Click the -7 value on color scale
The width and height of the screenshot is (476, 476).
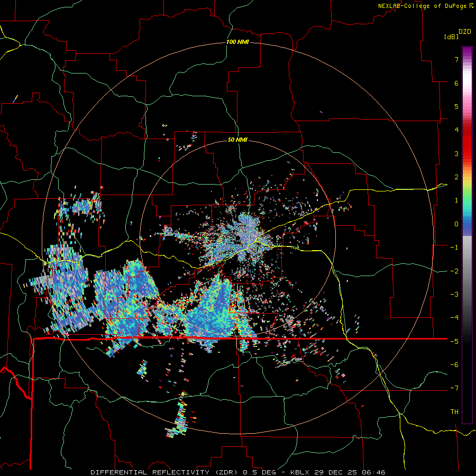pyautogui.click(x=454, y=388)
